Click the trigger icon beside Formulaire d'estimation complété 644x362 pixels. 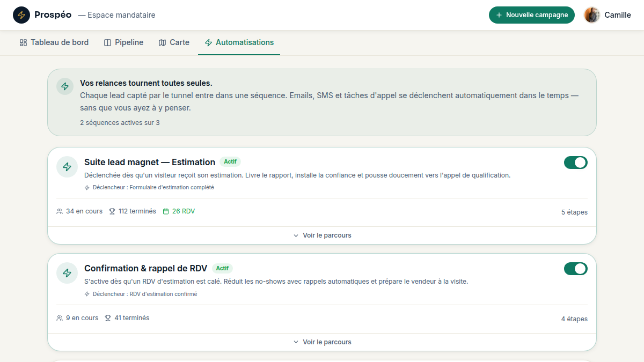coord(87,188)
